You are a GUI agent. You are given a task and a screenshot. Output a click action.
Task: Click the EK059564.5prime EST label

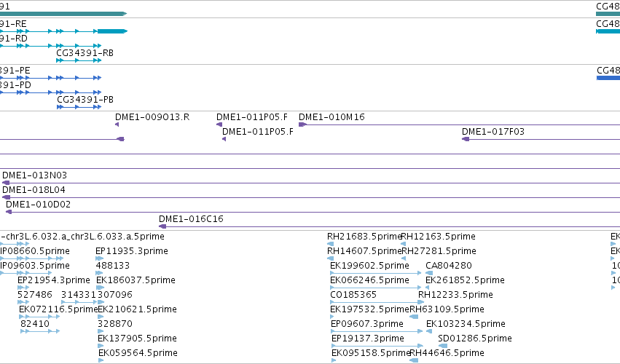click(x=138, y=353)
